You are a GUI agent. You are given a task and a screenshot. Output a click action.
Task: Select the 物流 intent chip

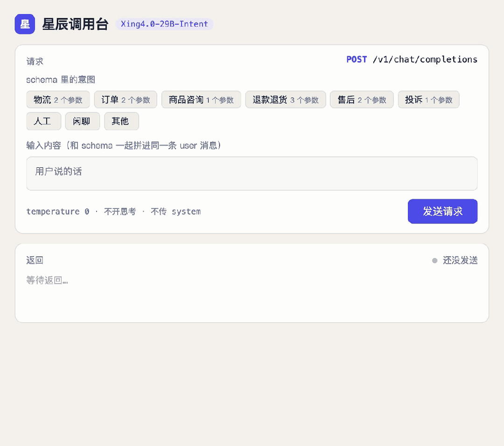tap(58, 100)
